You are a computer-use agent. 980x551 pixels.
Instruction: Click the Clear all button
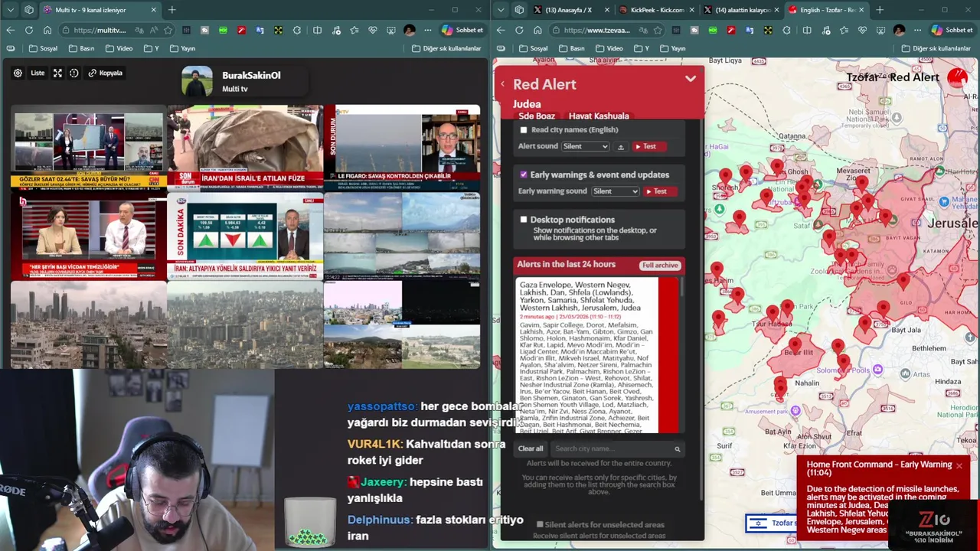click(x=531, y=449)
